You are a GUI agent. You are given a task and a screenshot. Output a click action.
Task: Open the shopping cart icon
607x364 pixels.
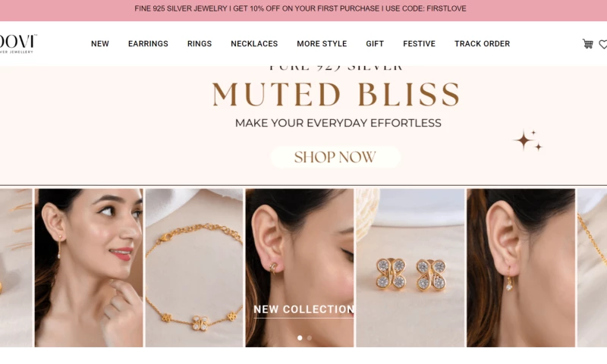pos(587,44)
